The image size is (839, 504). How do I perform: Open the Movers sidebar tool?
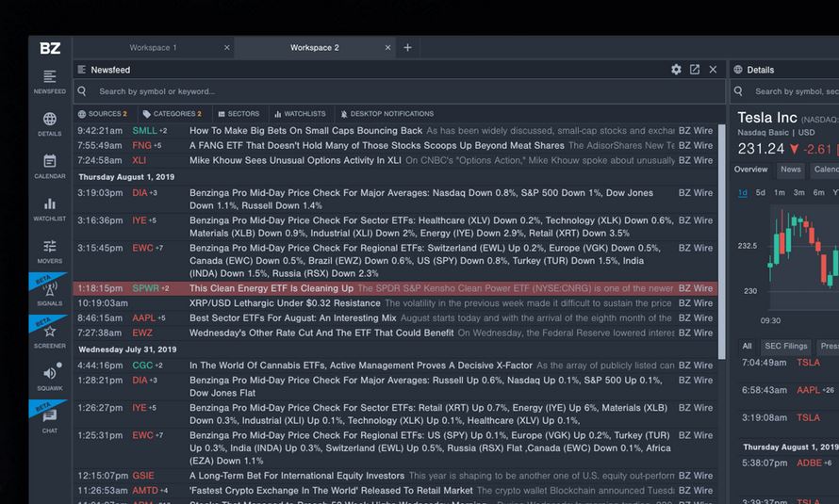point(50,252)
